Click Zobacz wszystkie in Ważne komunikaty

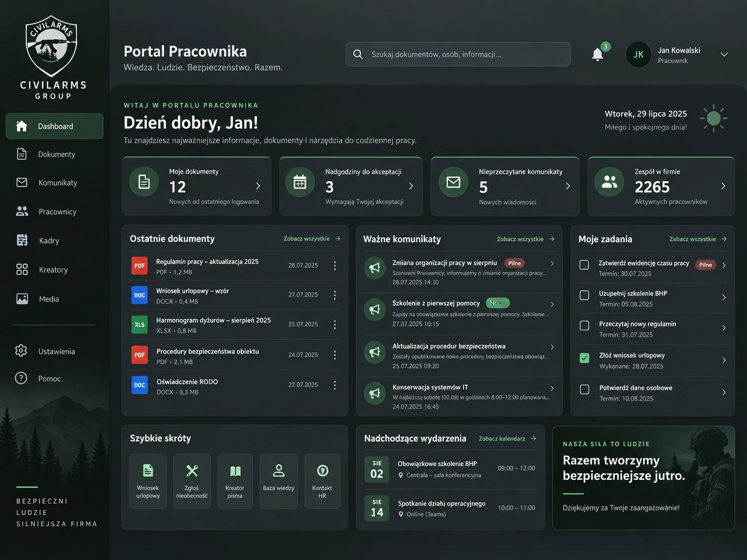[x=526, y=239]
